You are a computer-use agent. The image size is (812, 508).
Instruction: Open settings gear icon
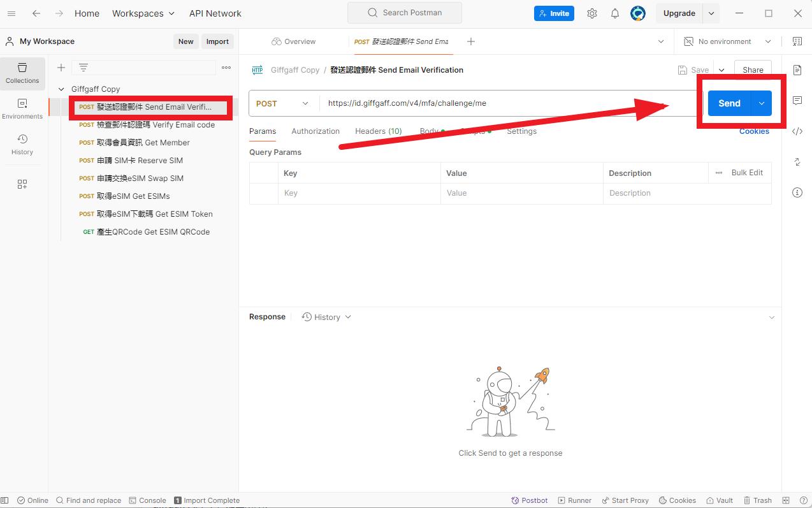(x=592, y=13)
